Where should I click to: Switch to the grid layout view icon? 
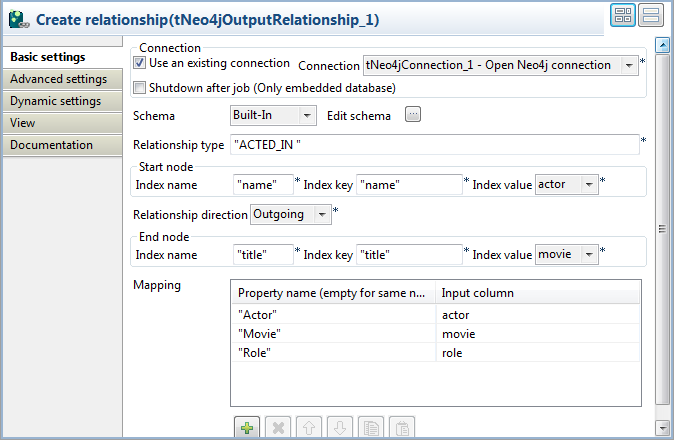coord(623,16)
